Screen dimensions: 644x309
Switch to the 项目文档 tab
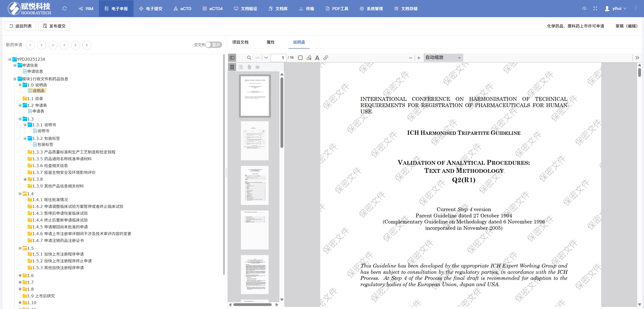(240, 42)
